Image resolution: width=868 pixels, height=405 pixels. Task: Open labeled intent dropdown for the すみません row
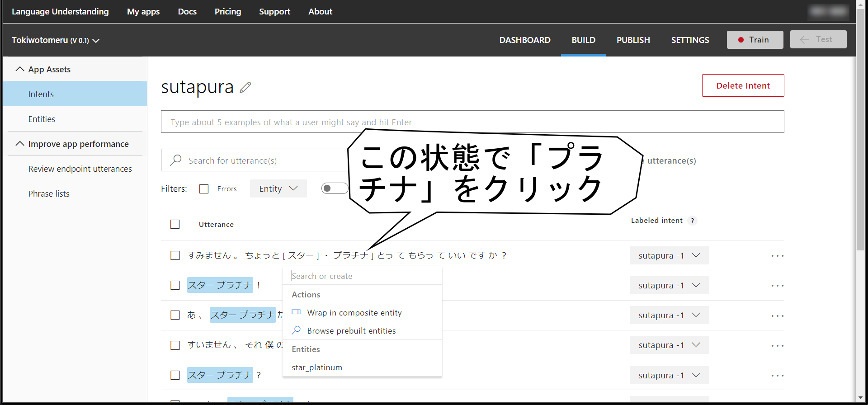[x=669, y=255]
